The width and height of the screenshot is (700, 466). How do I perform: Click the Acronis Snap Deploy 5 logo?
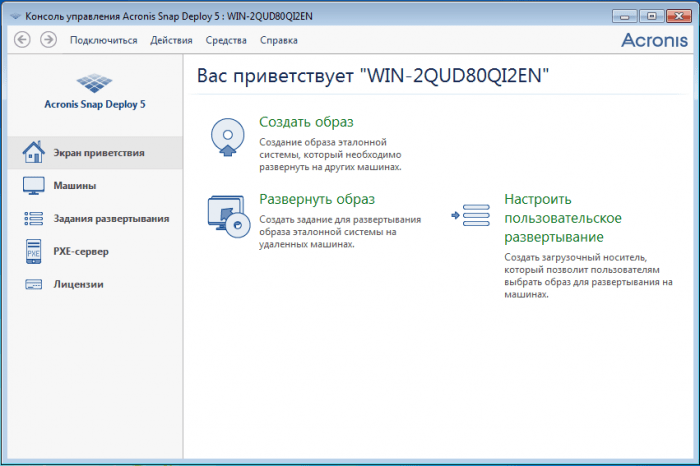(x=95, y=92)
